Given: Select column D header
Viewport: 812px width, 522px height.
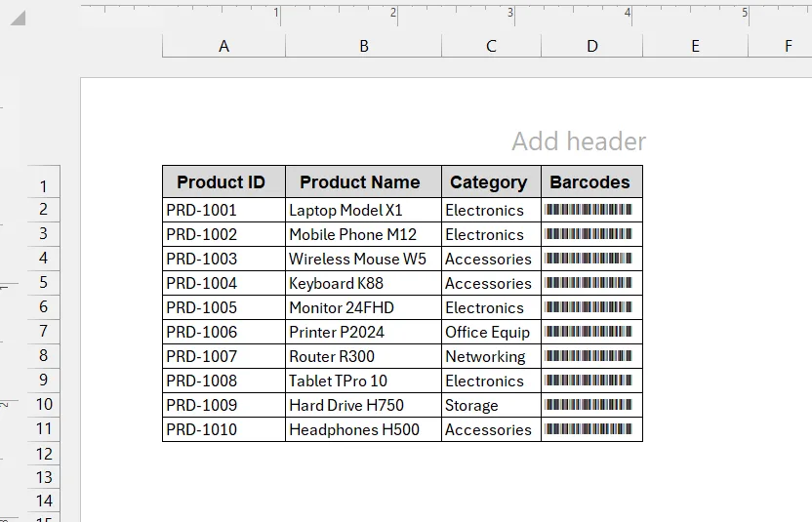Looking at the screenshot, I should click(591, 46).
